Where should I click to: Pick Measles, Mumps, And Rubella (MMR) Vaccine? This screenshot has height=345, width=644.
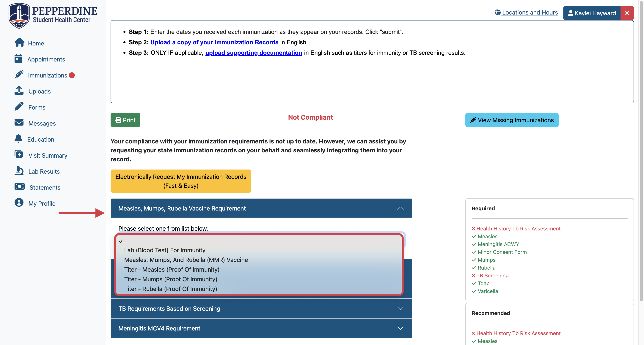coord(186,260)
